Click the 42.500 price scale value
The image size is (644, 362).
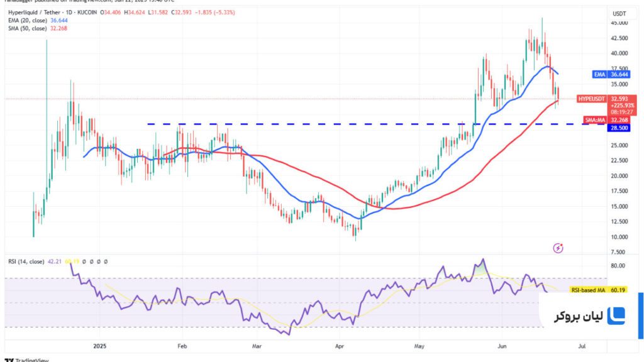tap(619, 38)
